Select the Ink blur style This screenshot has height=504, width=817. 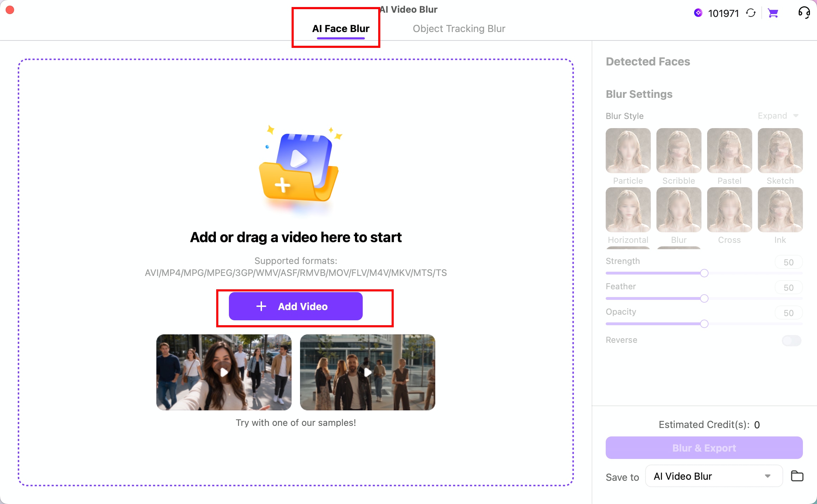coord(780,209)
